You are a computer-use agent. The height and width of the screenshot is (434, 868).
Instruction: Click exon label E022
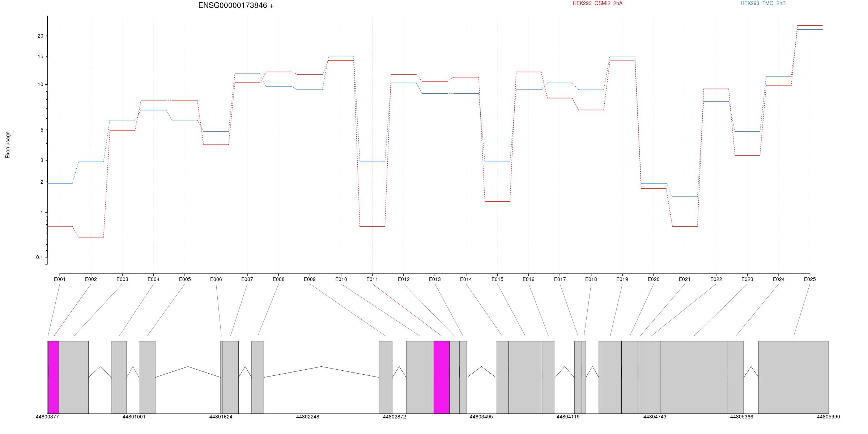click(x=716, y=279)
